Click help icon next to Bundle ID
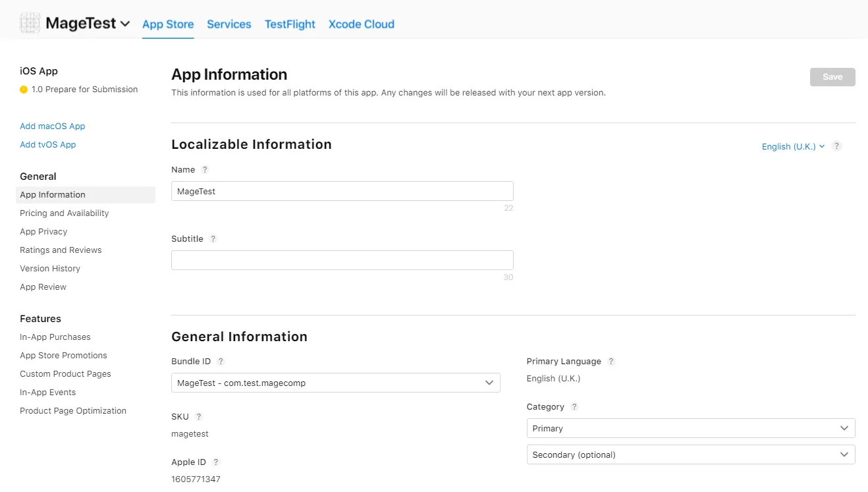The width and height of the screenshot is (868, 492). click(x=221, y=362)
